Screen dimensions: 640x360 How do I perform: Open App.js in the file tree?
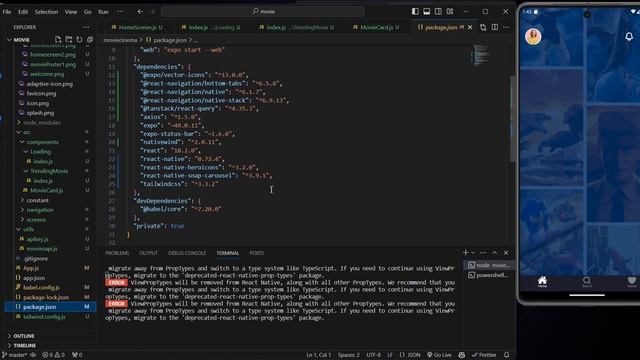click(x=31, y=268)
